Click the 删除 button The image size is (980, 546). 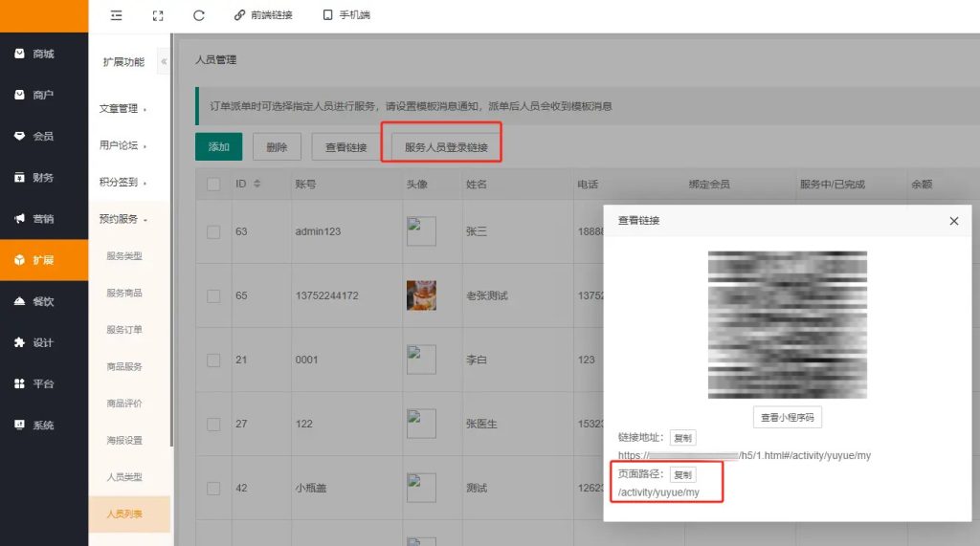pyautogui.click(x=277, y=147)
